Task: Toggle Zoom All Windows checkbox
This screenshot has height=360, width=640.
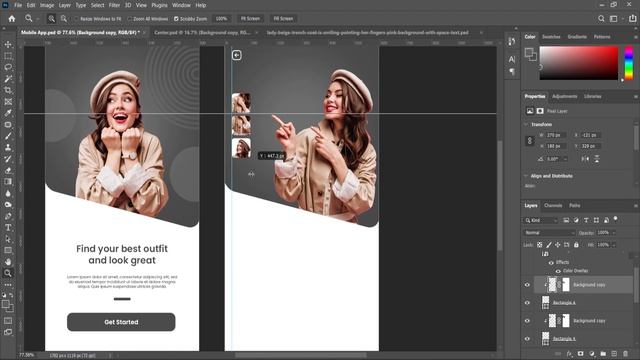Action: [129, 19]
